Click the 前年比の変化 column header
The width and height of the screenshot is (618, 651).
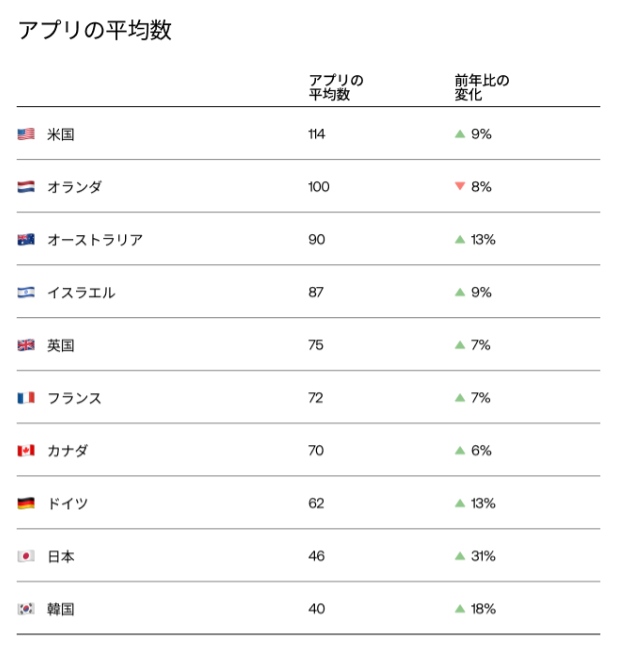coord(481,87)
